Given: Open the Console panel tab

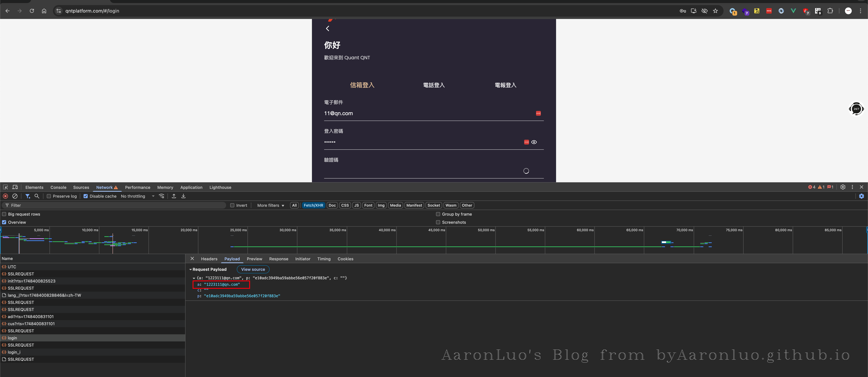Looking at the screenshot, I should (x=58, y=187).
